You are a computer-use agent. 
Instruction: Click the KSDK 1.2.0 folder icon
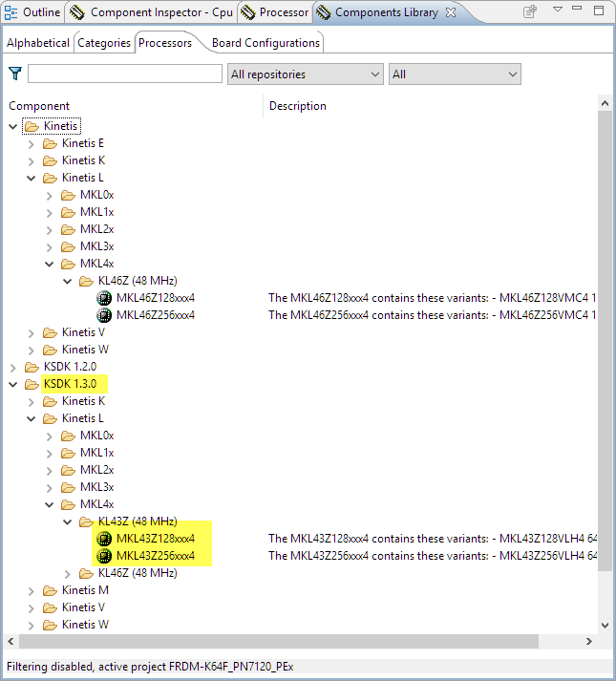(x=32, y=367)
